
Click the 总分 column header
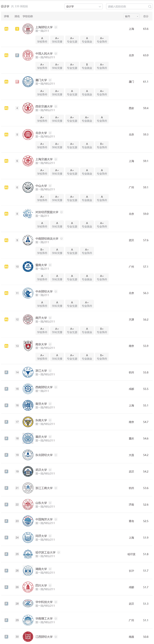coord(146,16)
